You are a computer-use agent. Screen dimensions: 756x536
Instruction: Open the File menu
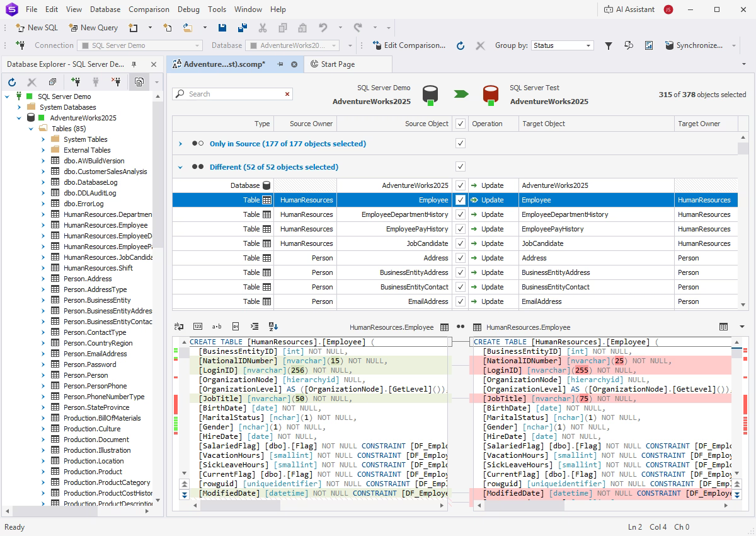(x=31, y=9)
